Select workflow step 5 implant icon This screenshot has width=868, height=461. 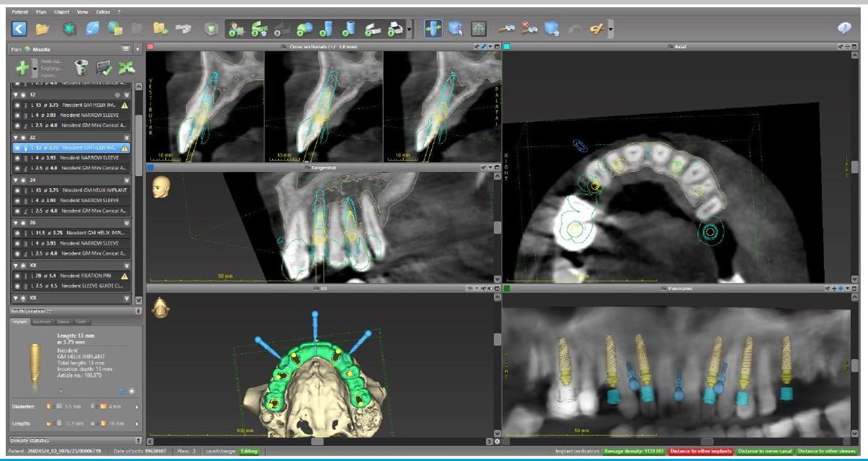[x=327, y=28]
